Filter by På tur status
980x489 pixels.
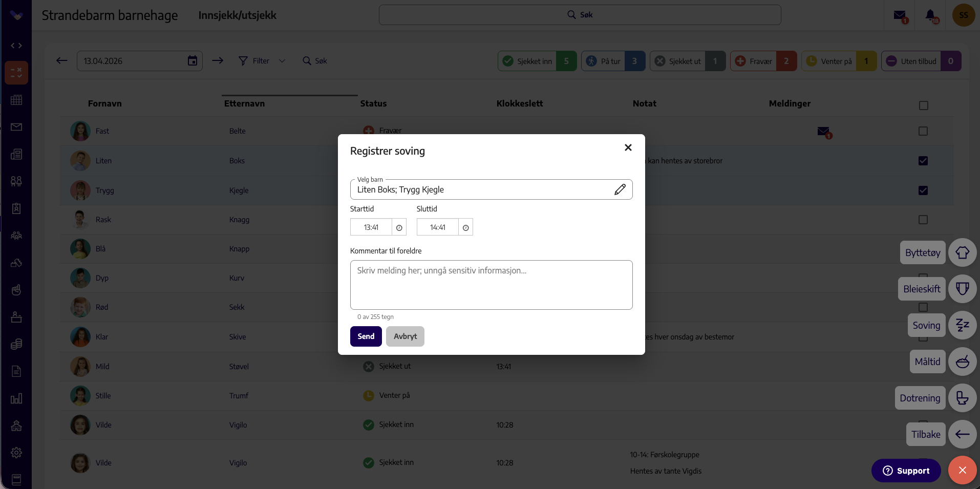pyautogui.click(x=613, y=61)
